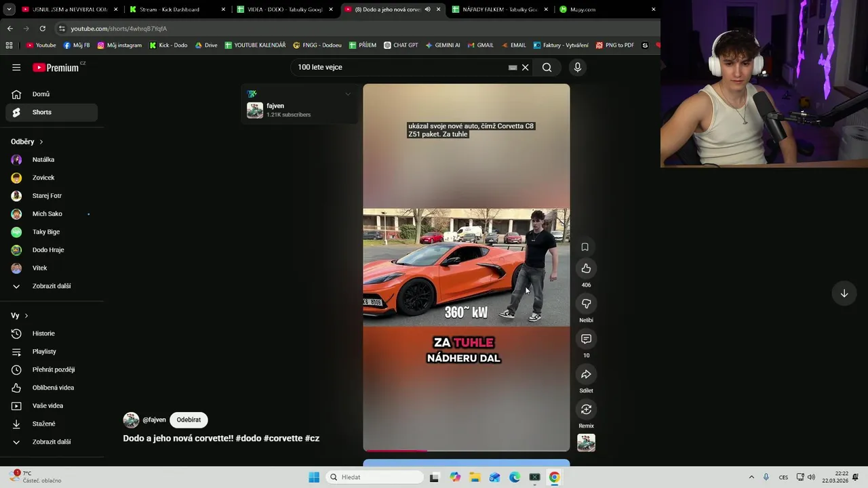868x488 pixels.
Task: Switch to the VIDEA - DODO sheets tab
Action: [x=283, y=9]
